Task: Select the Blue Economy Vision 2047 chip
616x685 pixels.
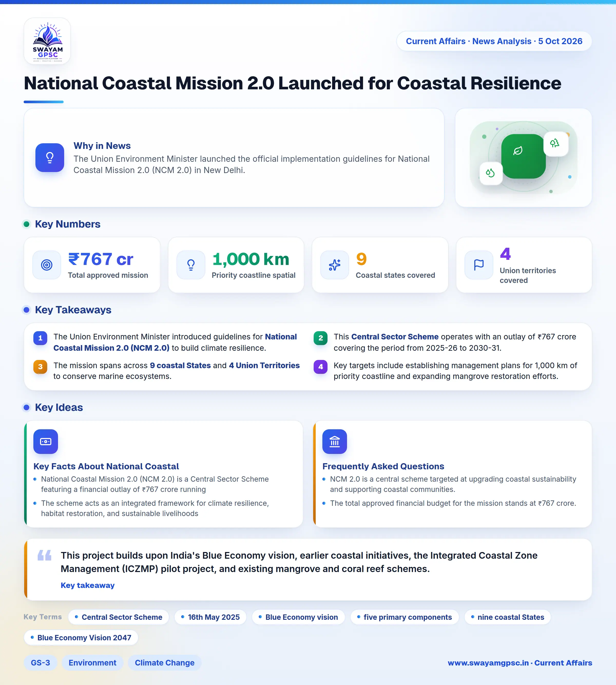Action: click(x=81, y=638)
